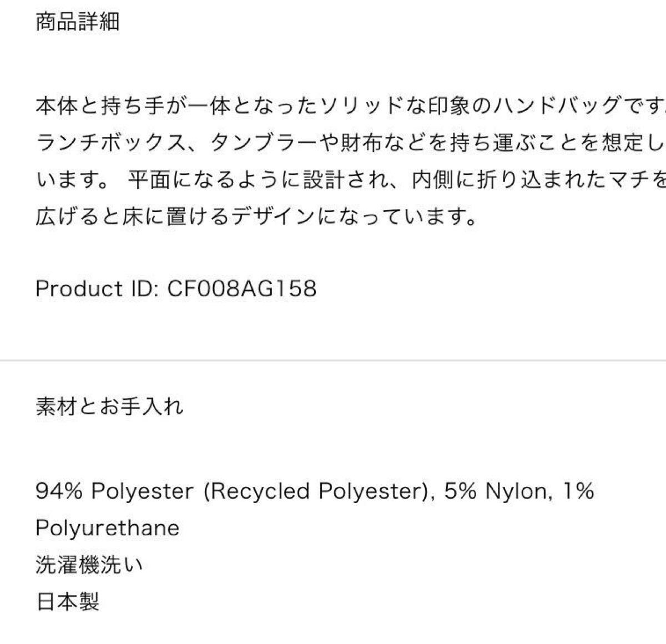Click the word Polyurethane
Viewport: 666px width, 644px height.
click(x=108, y=528)
